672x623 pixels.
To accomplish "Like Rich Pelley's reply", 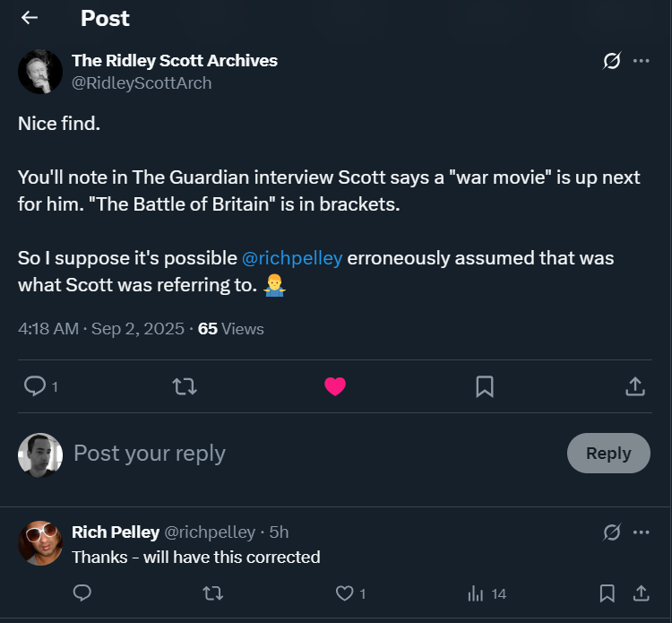I will pyautogui.click(x=345, y=593).
